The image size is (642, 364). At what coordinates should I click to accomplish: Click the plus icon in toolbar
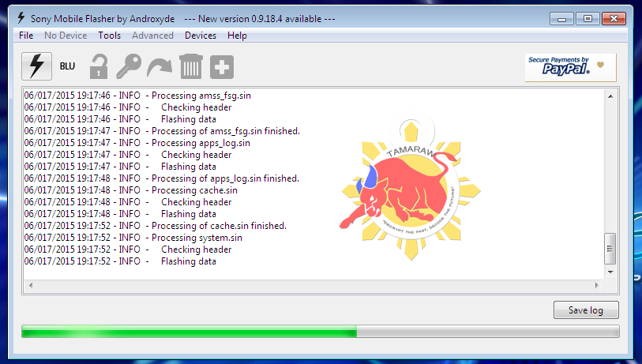(x=222, y=67)
